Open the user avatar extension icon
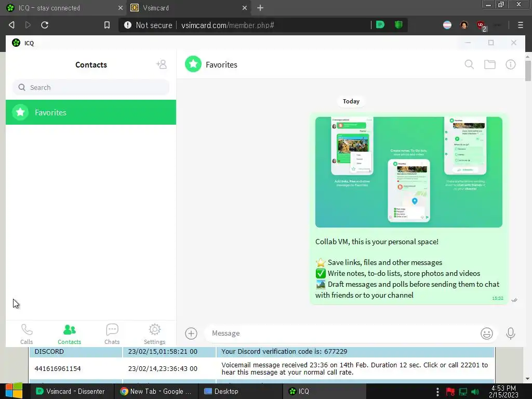The width and height of the screenshot is (532, 399). (x=464, y=25)
